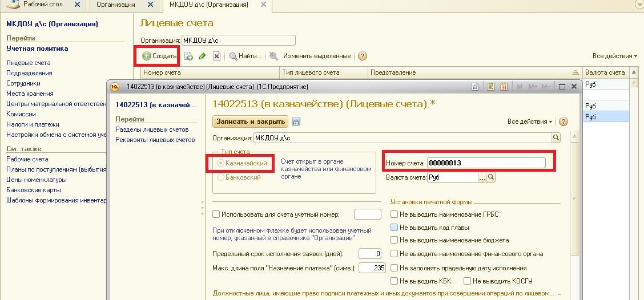Select the МКДОУ д\с (Организация) tab
The width and height of the screenshot is (644, 300).
click(x=208, y=5)
